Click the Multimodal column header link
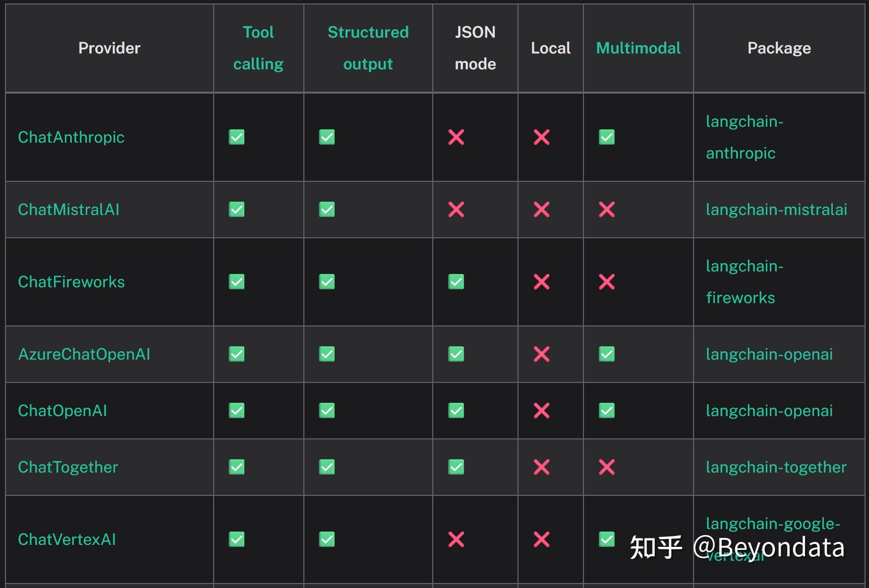Screen dimensions: 869x588 tap(638, 48)
